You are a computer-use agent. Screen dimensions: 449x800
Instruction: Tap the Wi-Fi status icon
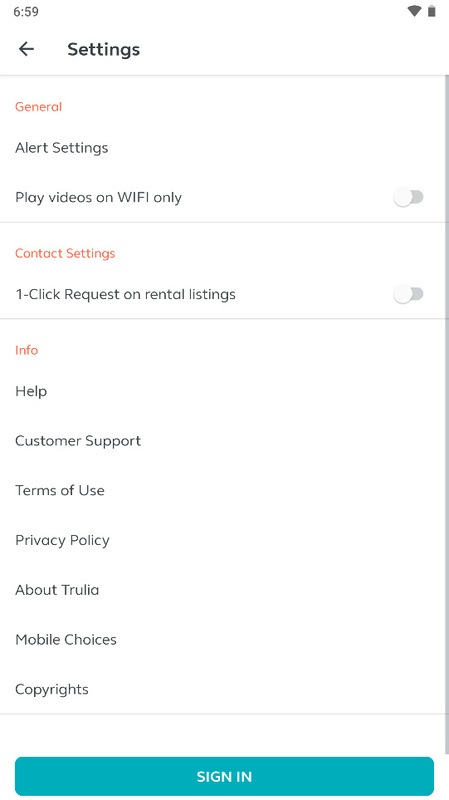[x=414, y=11]
